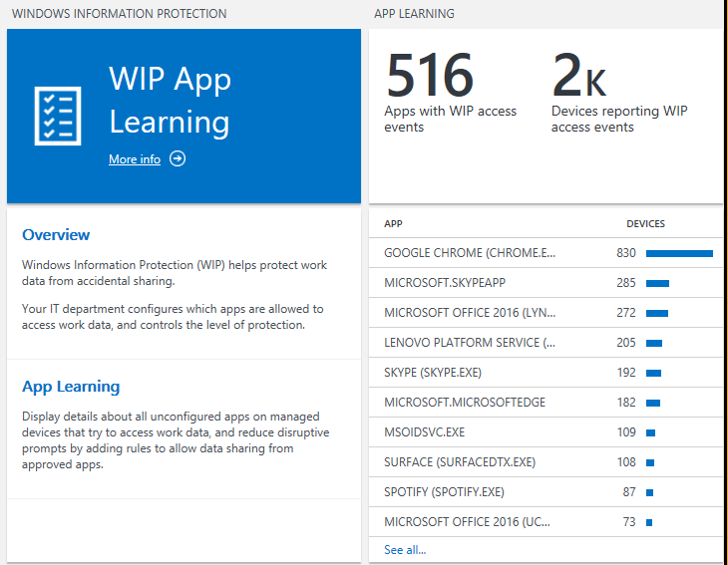728x565 pixels.
Task: Click the APP LEARNING header
Action: point(414,14)
